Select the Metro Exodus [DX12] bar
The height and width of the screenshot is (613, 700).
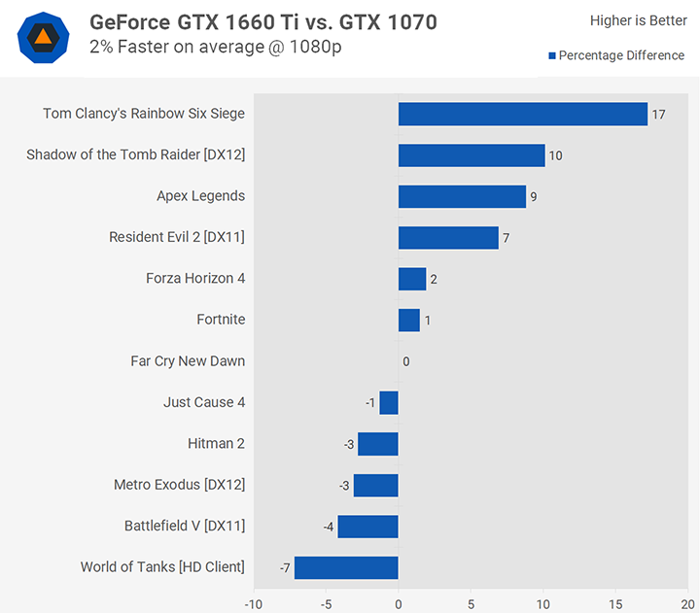(x=376, y=486)
